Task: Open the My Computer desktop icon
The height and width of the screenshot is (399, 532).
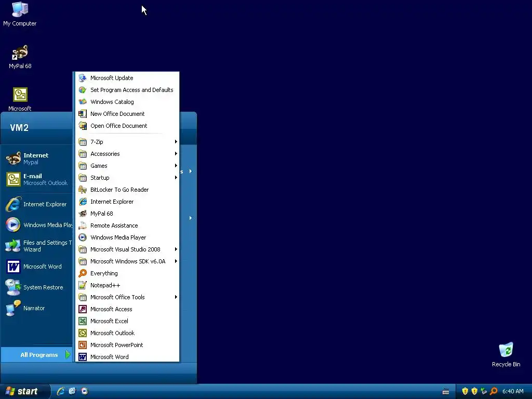Action: pyautogui.click(x=20, y=14)
